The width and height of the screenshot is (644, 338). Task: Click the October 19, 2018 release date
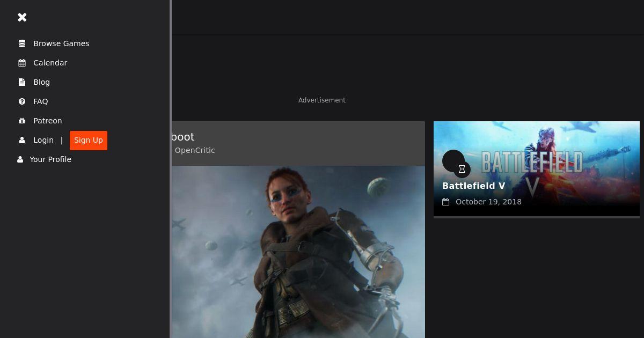pos(488,202)
